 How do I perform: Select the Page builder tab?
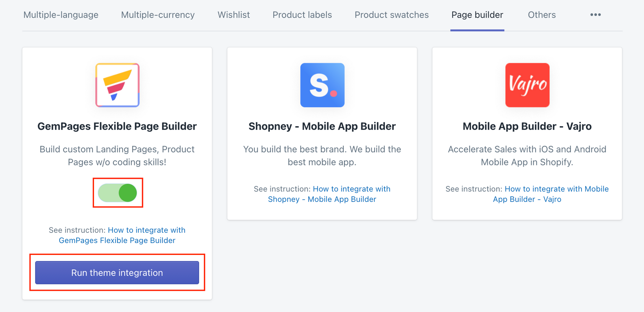click(477, 15)
